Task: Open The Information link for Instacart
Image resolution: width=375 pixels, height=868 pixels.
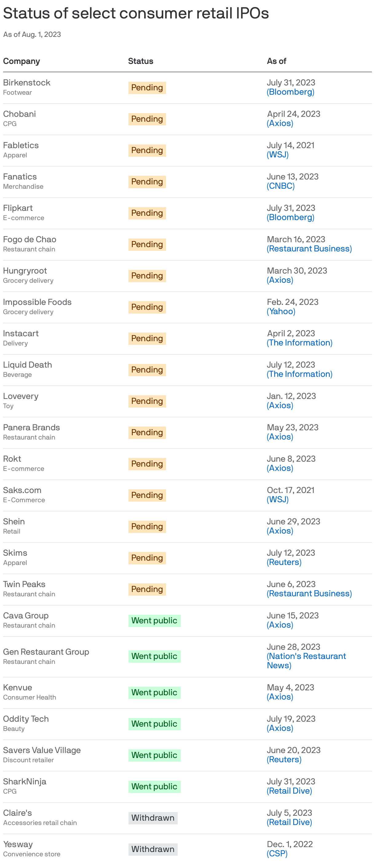Action: (x=299, y=343)
